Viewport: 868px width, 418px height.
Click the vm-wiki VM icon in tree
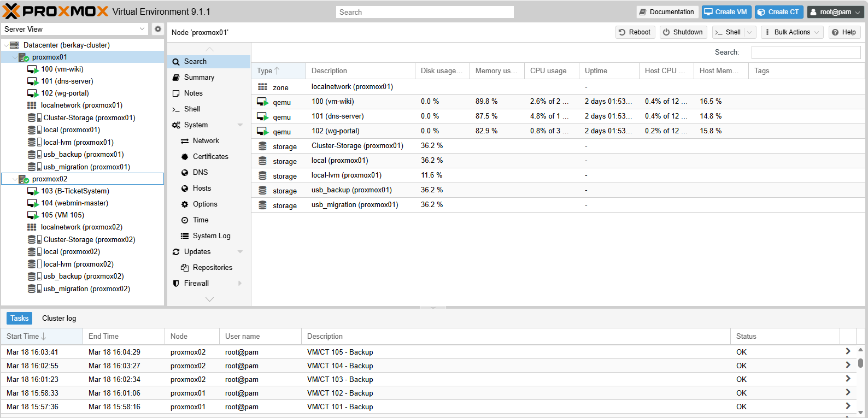[x=33, y=69]
